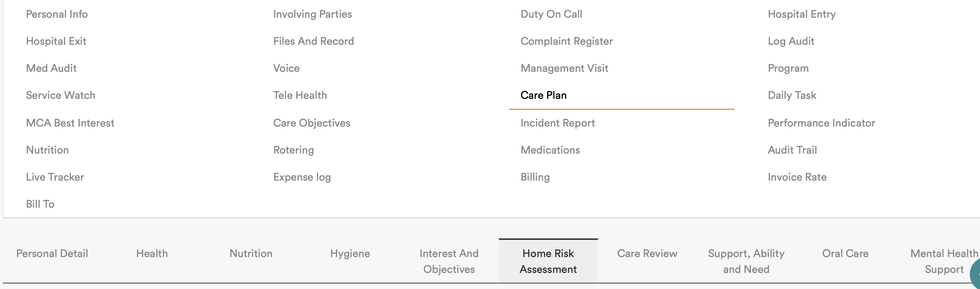The image size is (980, 289).
Task: Switch to the Hygiene tab
Action: (350, 254)
